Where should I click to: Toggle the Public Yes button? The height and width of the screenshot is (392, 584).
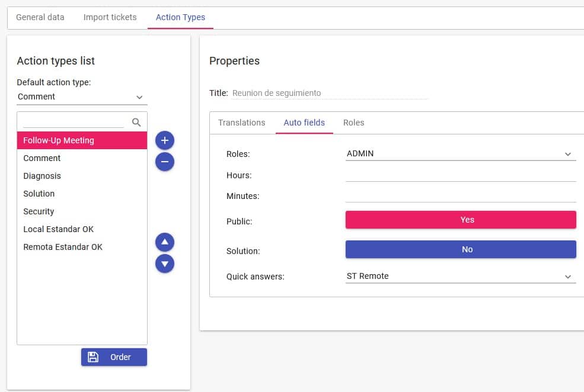click(461, 220)
